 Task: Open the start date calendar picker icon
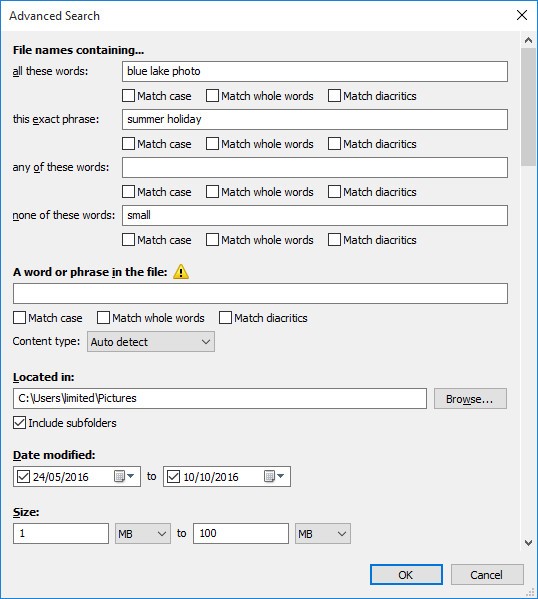124,476
